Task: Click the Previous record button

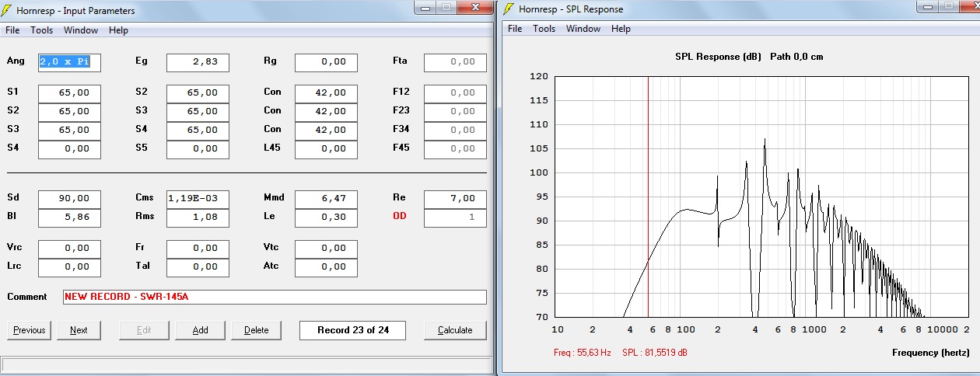Action: [30, 330]
